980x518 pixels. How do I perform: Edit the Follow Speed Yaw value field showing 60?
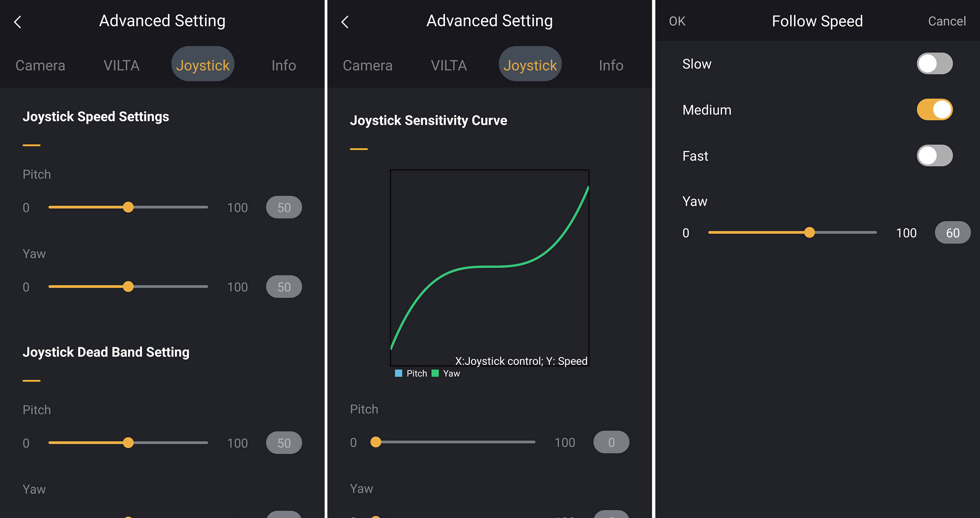click(x=952, y=233)
